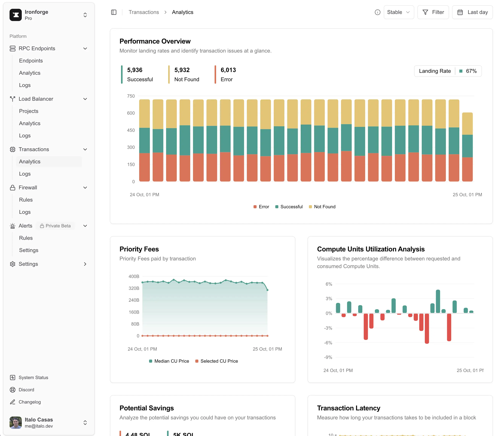Image resolution: width=504 pixels, height=436 pixels.
Task: Click the Ironforge logo icon
Action: tap(16, 15)
